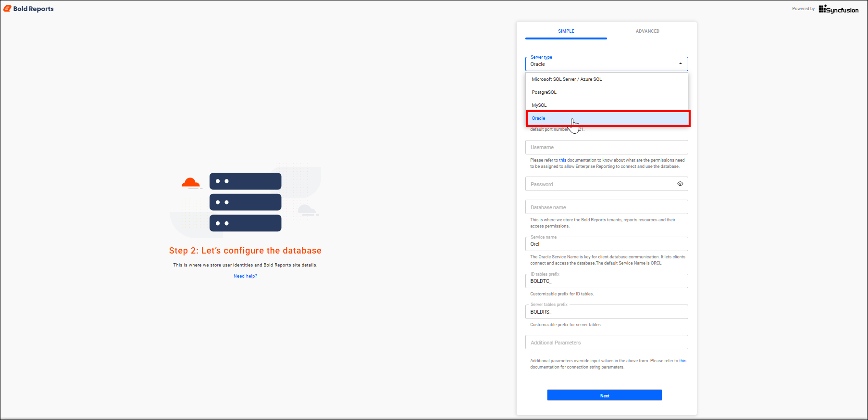Open 'this' permissions documentation link
The width and height of the screenshot is (868, 420).
[563, 160]
